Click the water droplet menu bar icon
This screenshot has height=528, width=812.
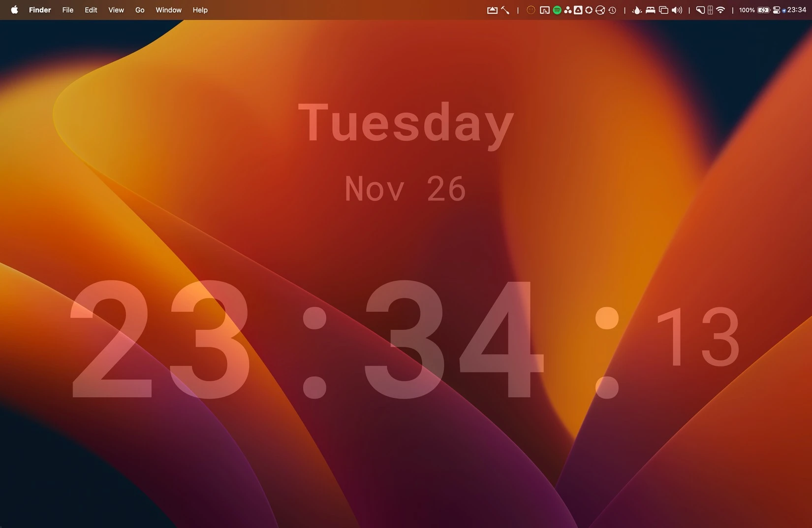click(637, 10)
